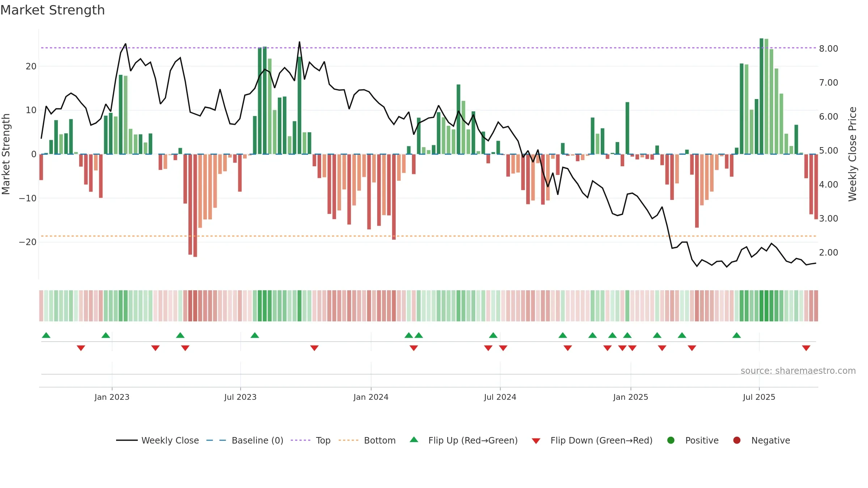Click the Jul 2024 axis label
This screenshot has height=488, width=868.
(x=500, y=397)
